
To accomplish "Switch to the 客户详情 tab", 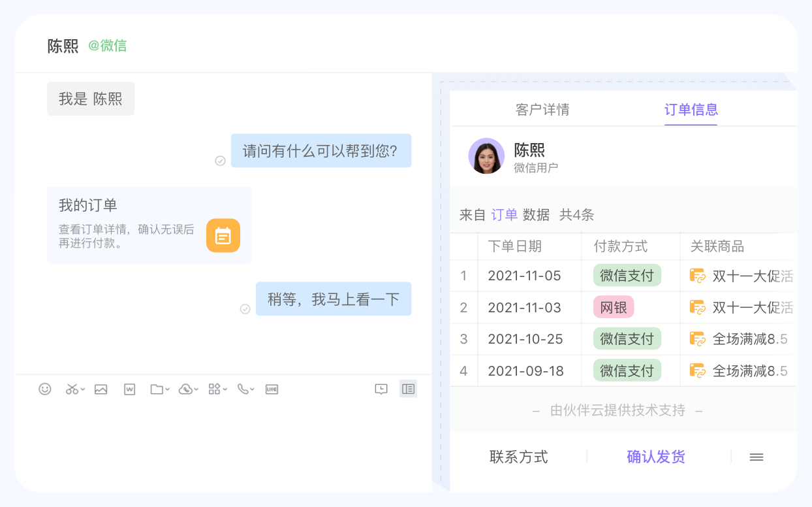I will click(x=542, y=110).
